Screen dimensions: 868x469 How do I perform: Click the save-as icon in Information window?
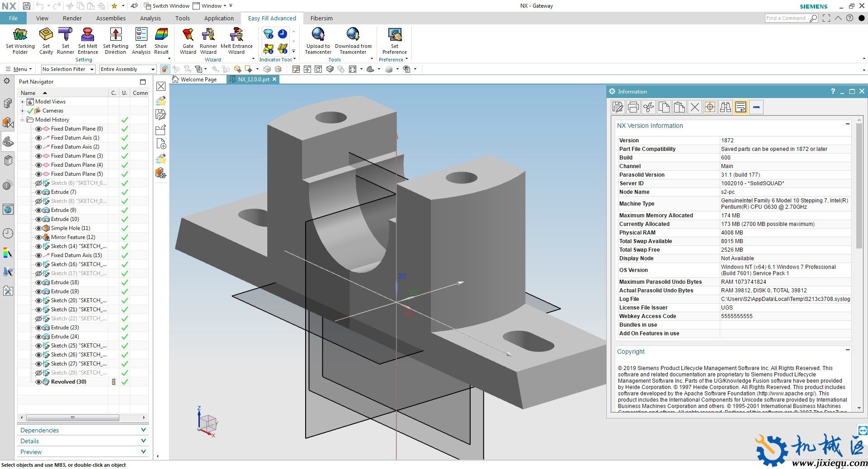[618, 107]
